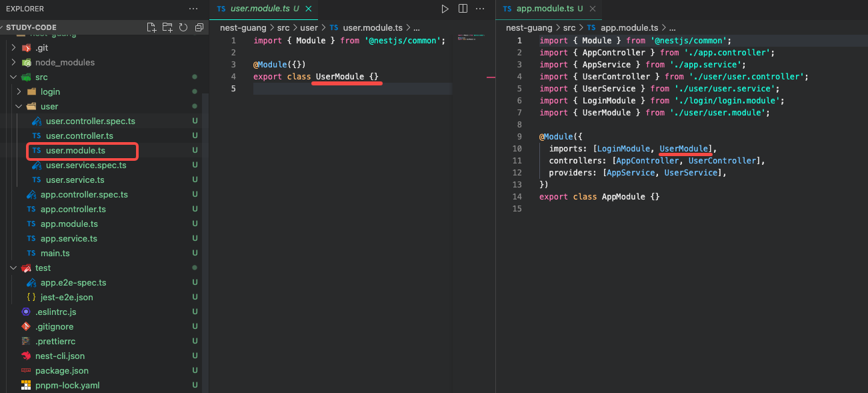Open user.controller.spec.ts from the file tree
Viewport: 868px width, 393px height.
(104, 121)
